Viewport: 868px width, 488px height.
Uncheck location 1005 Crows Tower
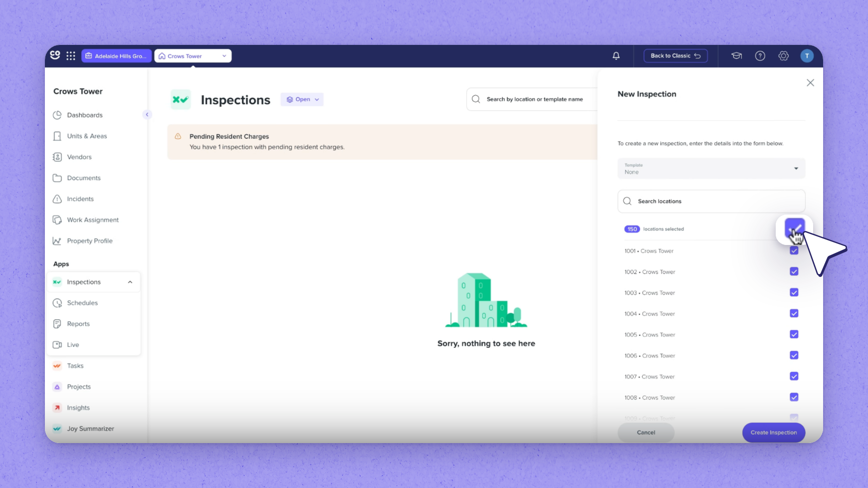[x=794, y=334]
